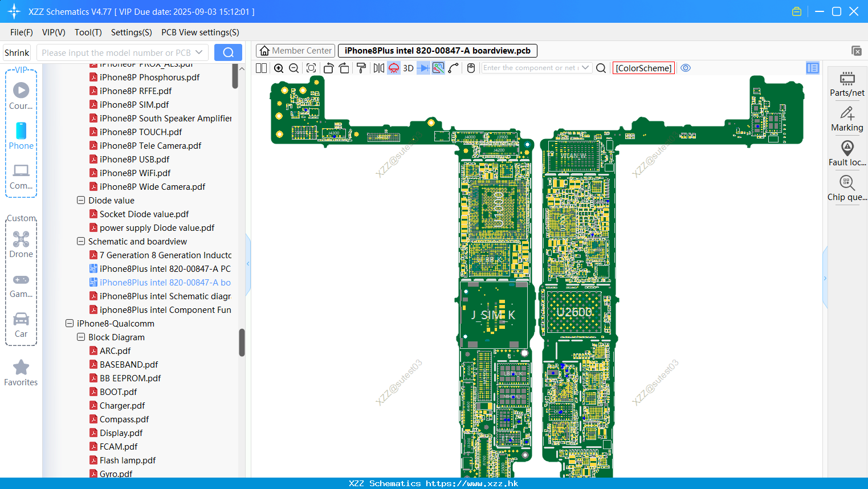868x489 pixels.
Task: Toggle split view in PCB toolbar
Action: [262, 68]
